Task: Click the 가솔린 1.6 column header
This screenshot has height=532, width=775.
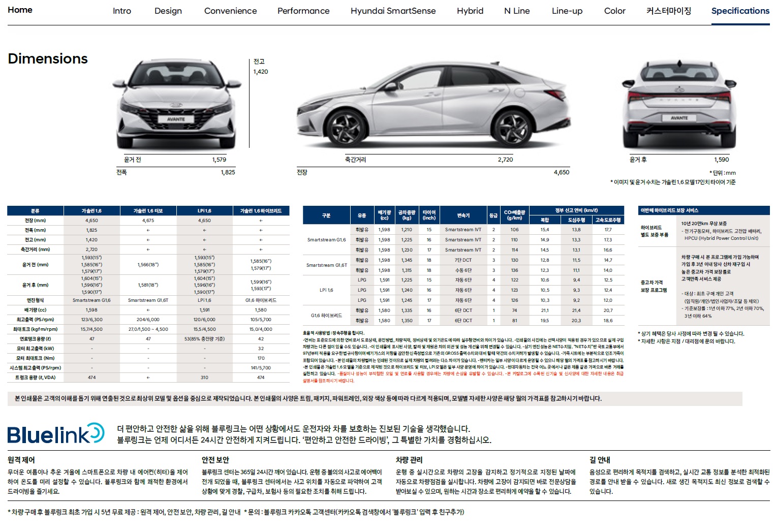Action: click(91, 211)
